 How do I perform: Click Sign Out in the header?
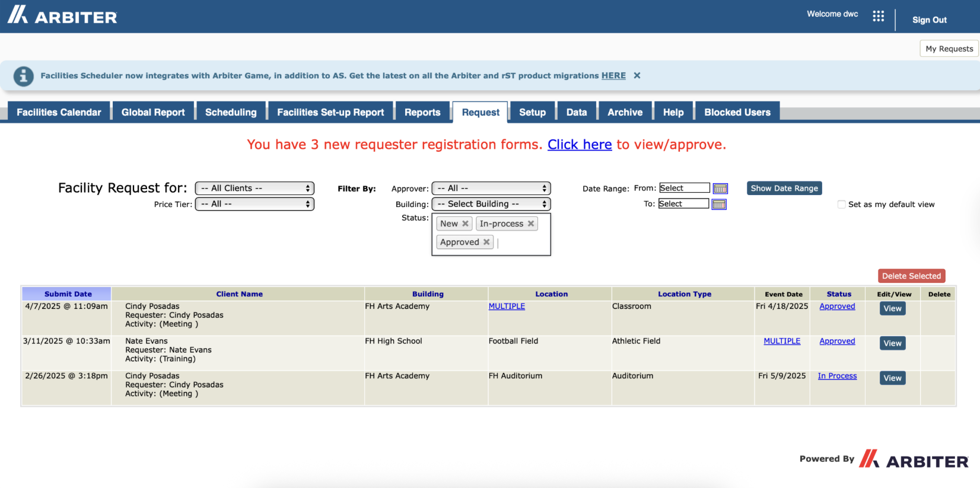point(929,20)
